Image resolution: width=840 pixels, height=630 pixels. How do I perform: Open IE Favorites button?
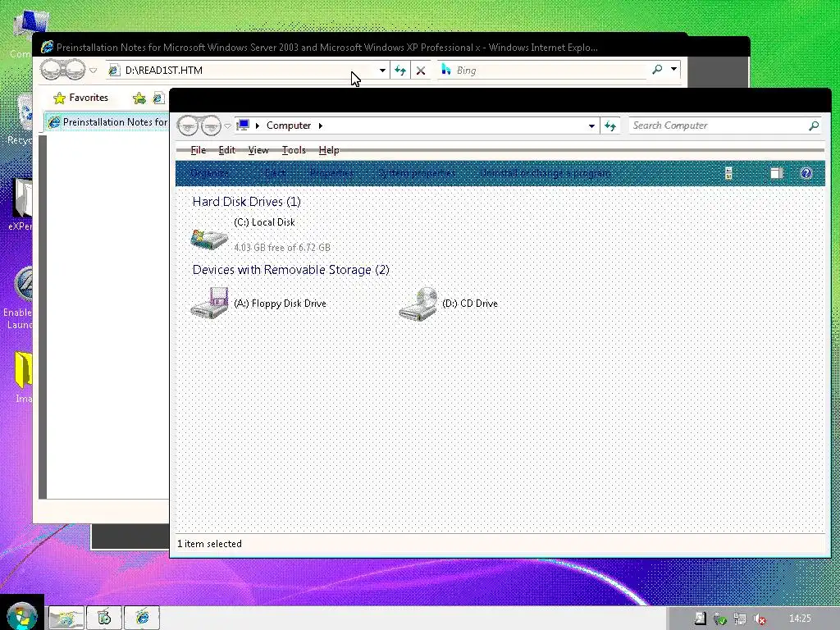tap(80, 98)
